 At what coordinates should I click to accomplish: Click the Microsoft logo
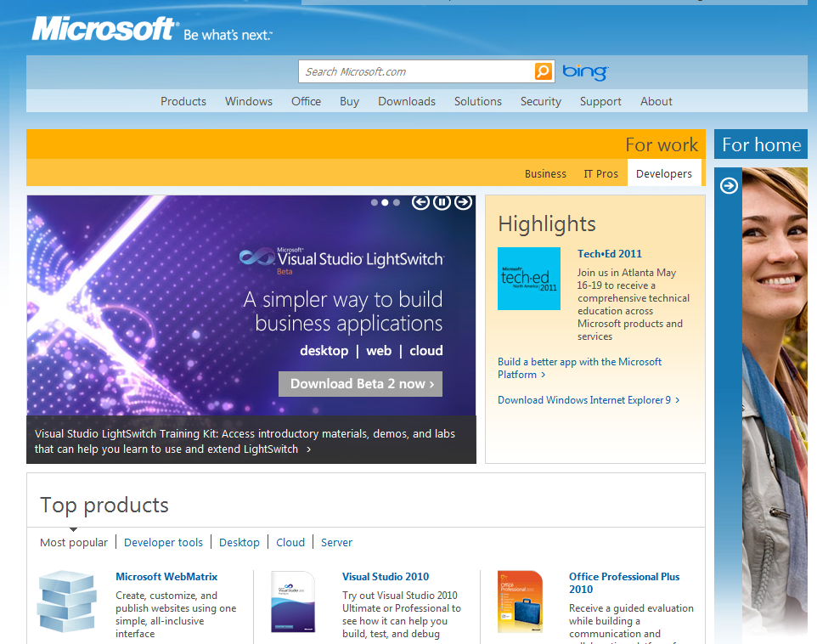104,29
